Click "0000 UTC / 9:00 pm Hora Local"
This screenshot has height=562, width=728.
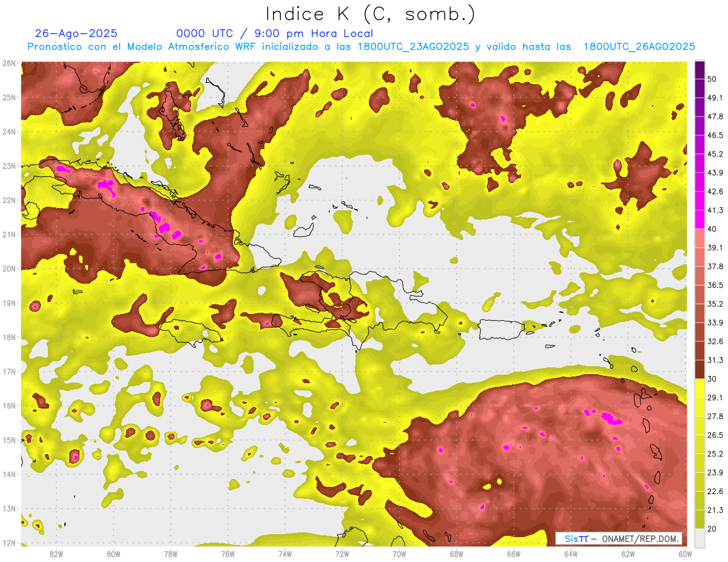point(275,33)
